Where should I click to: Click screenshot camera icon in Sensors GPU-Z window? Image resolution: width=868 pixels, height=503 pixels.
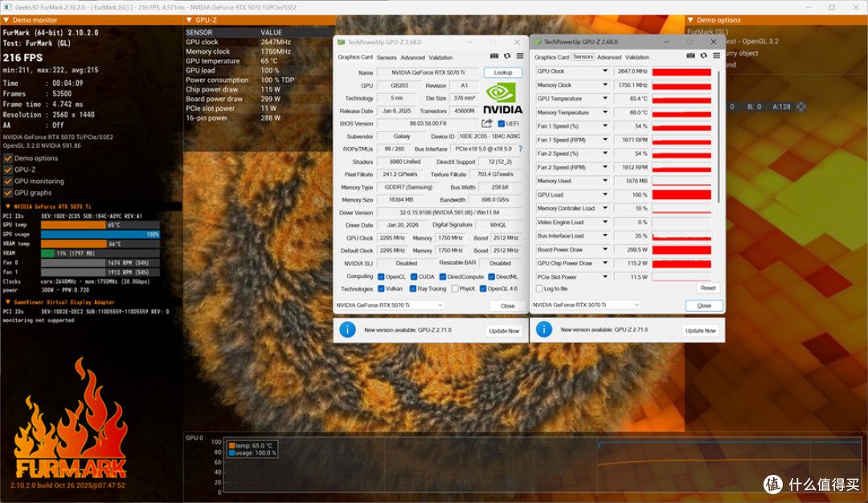pos(690,56)
